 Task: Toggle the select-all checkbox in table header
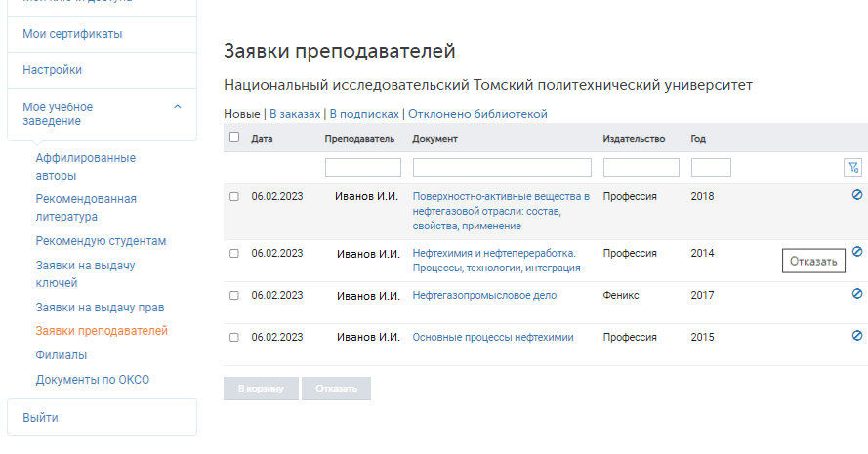point(234,137)
